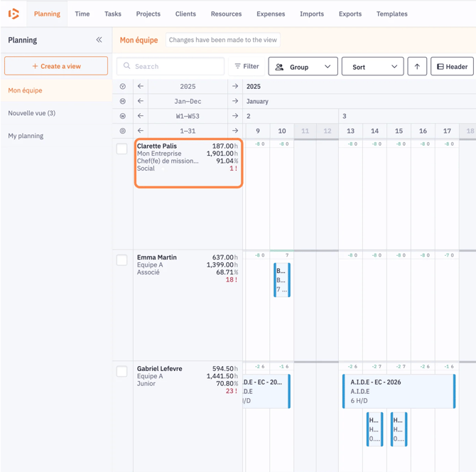Click the app logo icon
This screenshot has height=472, width=476.
13,14
